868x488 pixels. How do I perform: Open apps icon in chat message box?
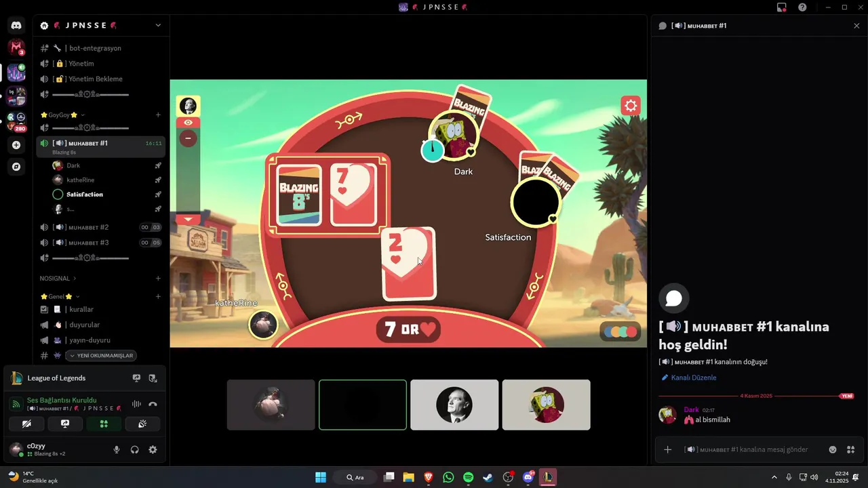click(850, 449)
